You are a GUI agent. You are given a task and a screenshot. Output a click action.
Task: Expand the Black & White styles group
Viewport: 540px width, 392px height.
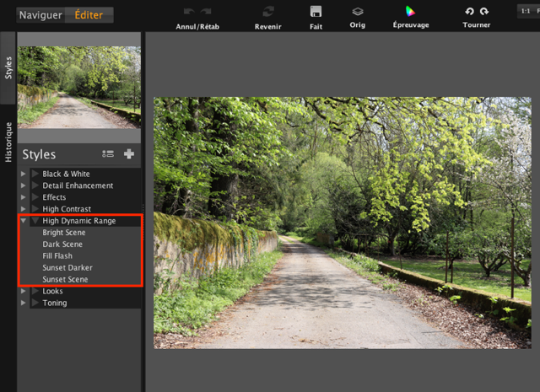point(24,174)
